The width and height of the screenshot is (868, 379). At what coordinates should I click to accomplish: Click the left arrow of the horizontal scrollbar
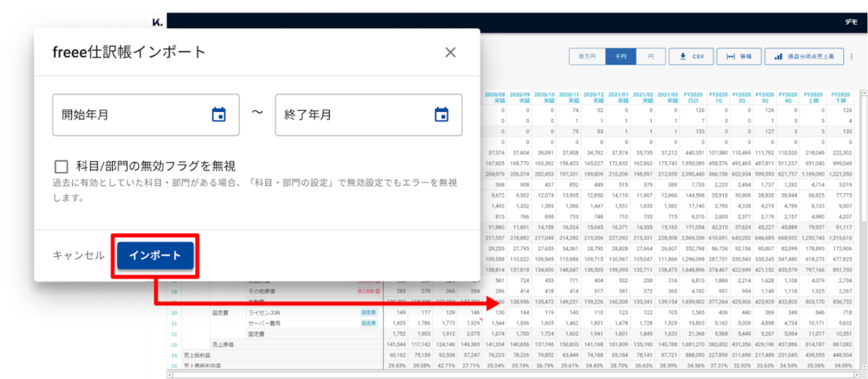coord(170,375)
